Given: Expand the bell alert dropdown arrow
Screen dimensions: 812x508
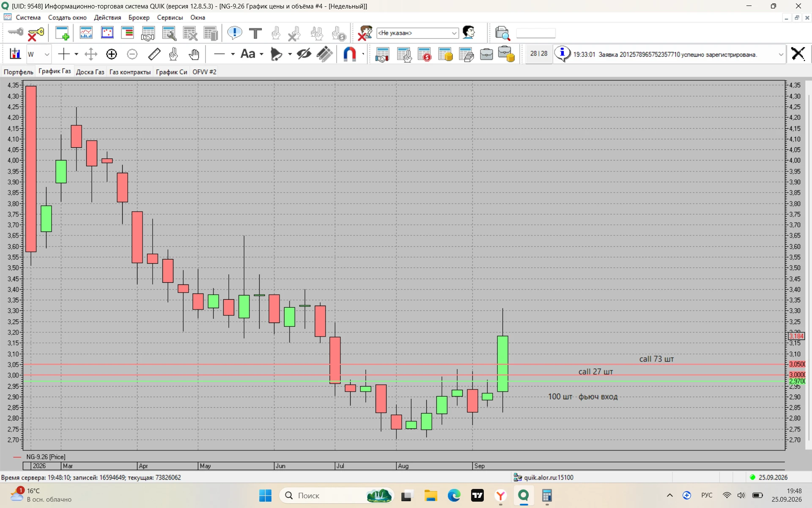Looking at the screenshot, I should pos(290,54).
